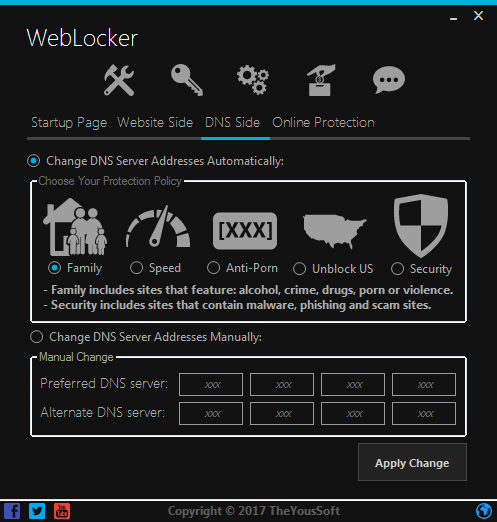The width and height of the screenshot is (497, 522).
Task: Open the Online Protection tab
Action: [x=323, y=123]
